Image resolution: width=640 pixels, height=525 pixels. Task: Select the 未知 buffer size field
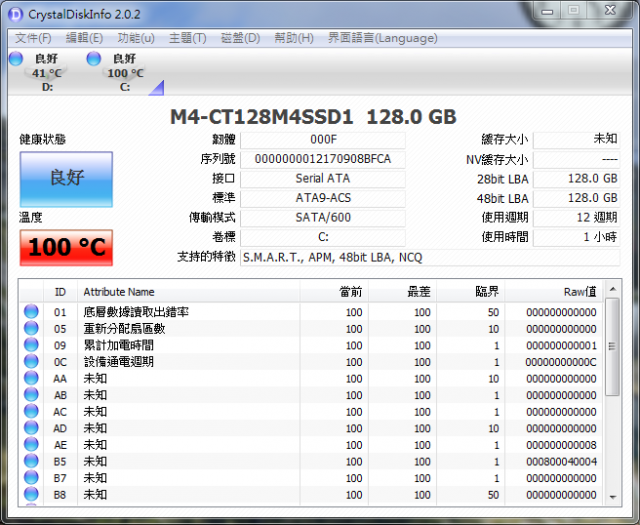coord(576,140)
